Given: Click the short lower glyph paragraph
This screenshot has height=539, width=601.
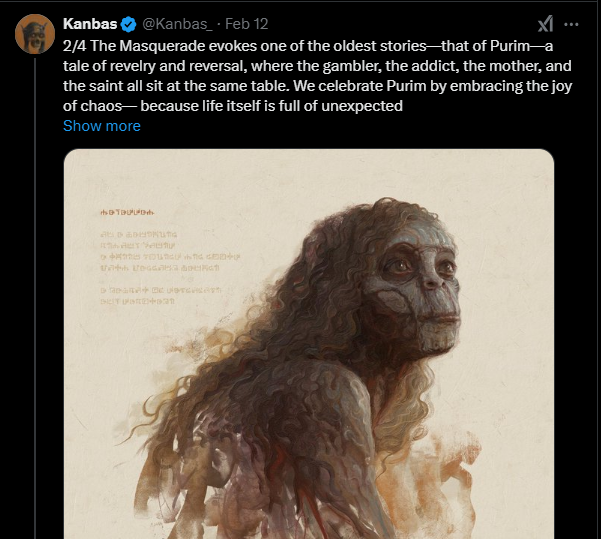Looking at the screenshot, I should (x=160, y=296).
